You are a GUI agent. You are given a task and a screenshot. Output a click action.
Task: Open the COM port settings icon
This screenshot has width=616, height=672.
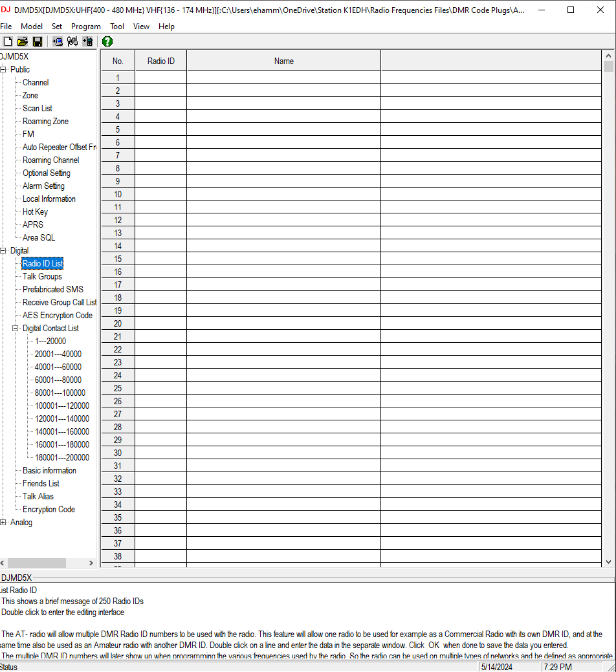point(72,41)
